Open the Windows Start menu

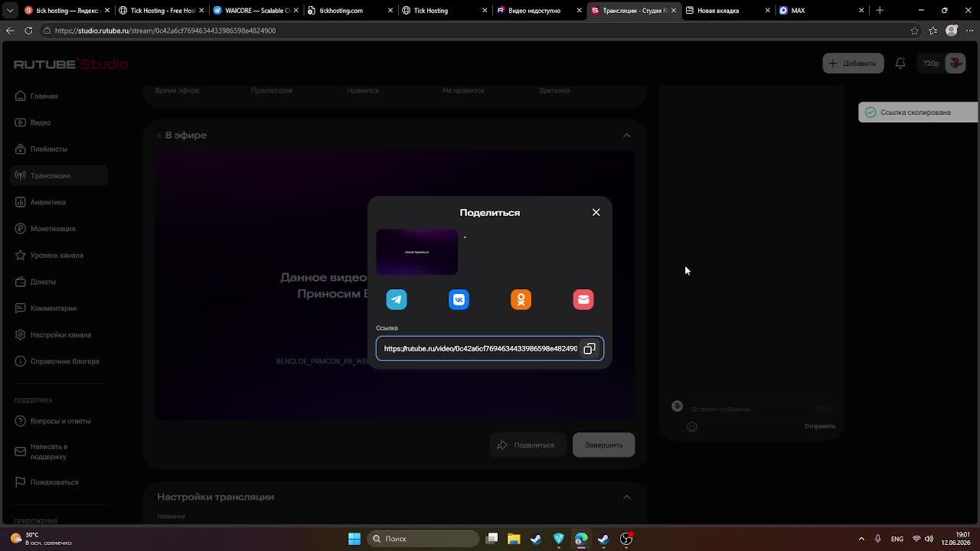(x=354, y=539)
